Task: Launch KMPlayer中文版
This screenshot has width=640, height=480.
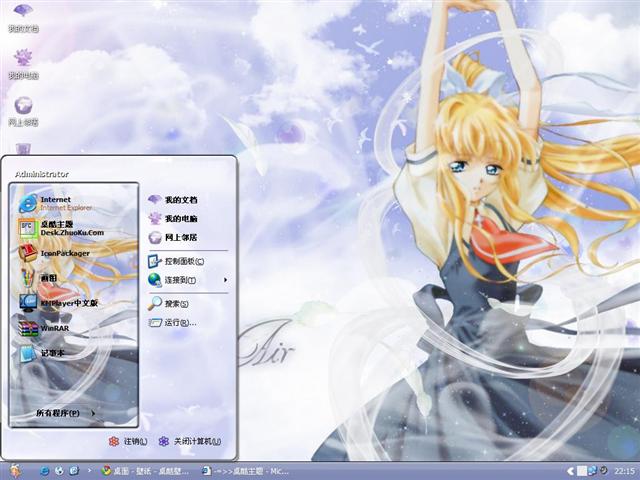Action: [x=59, y=303]
